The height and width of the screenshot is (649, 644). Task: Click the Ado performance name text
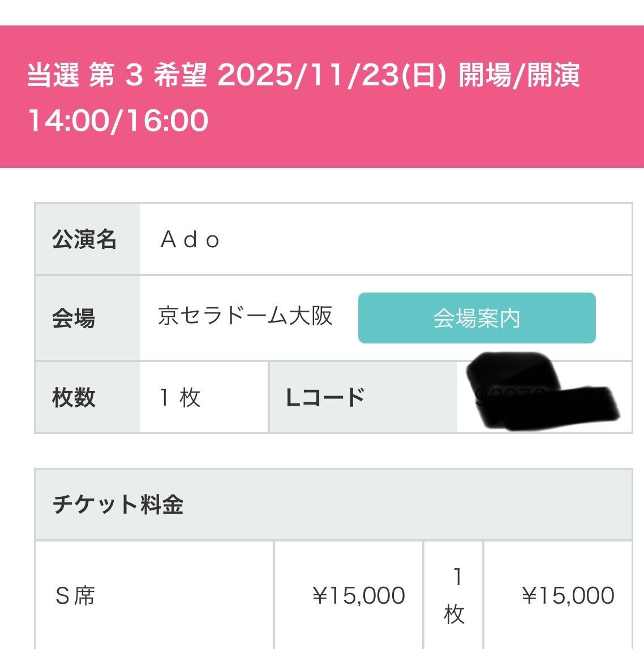(190, 240)
